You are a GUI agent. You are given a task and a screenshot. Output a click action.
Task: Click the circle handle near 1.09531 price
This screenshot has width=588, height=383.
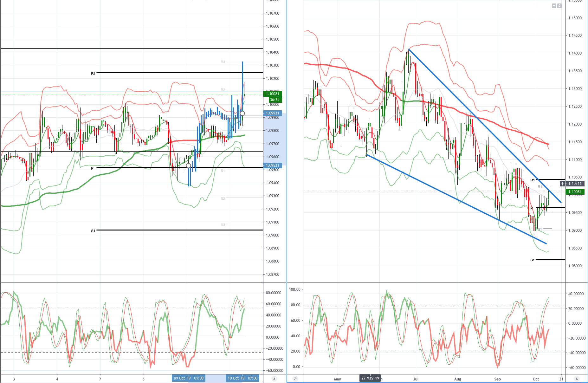point(188,166)
